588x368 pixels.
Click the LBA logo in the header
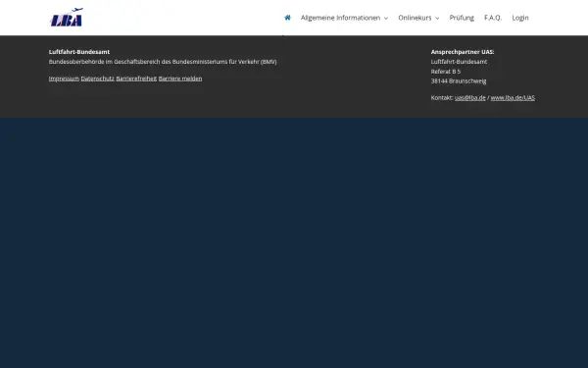coord(67,18)
